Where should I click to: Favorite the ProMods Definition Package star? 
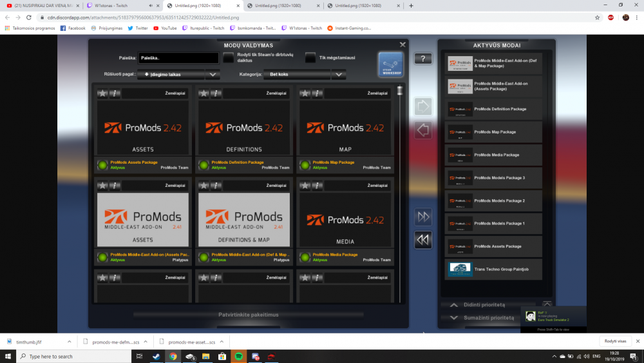point(204,93)
